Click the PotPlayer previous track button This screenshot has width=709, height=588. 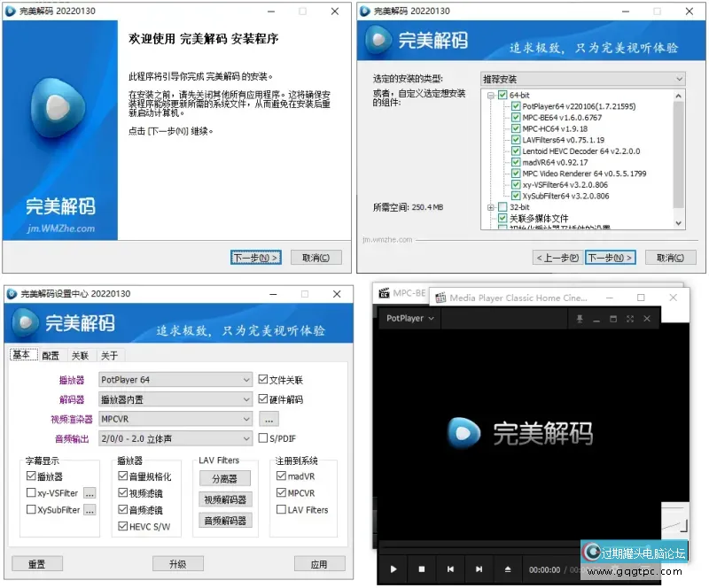coord(450,569)
